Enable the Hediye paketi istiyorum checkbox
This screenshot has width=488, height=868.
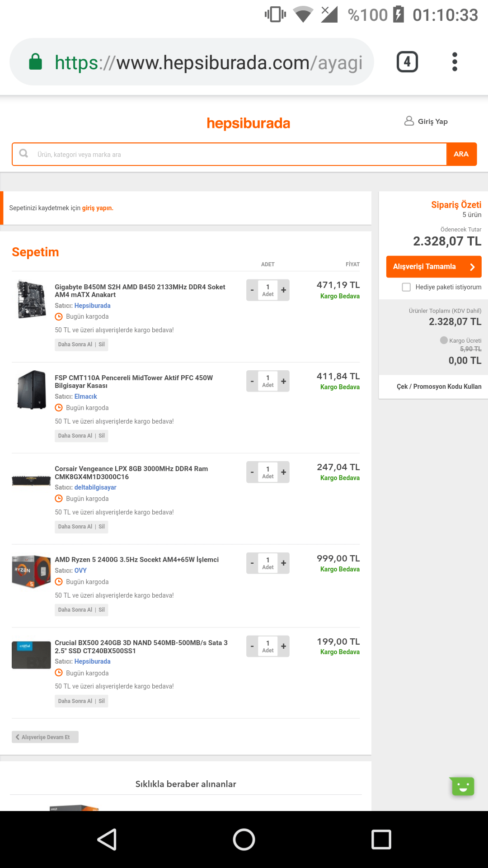tap(406, 287)
